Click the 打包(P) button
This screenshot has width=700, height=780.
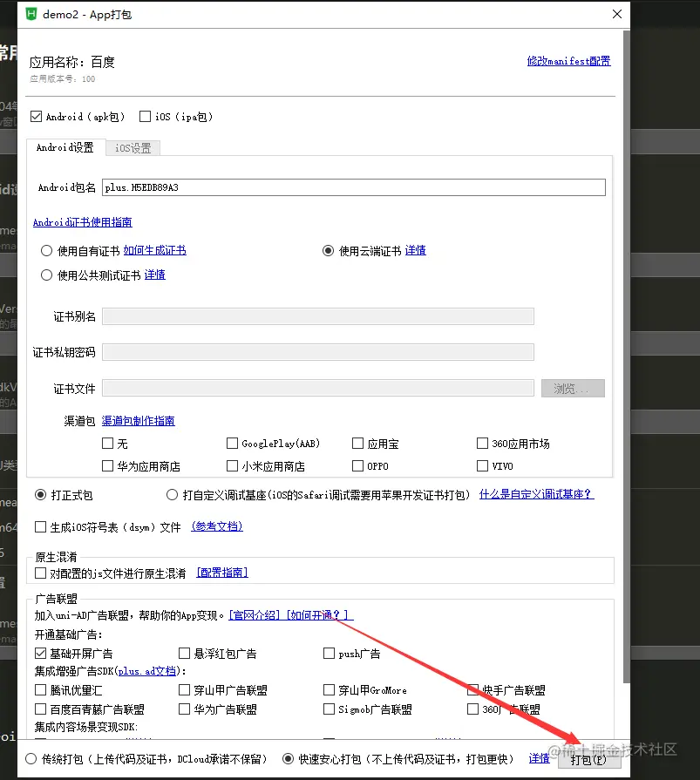(x=589, y=758)
